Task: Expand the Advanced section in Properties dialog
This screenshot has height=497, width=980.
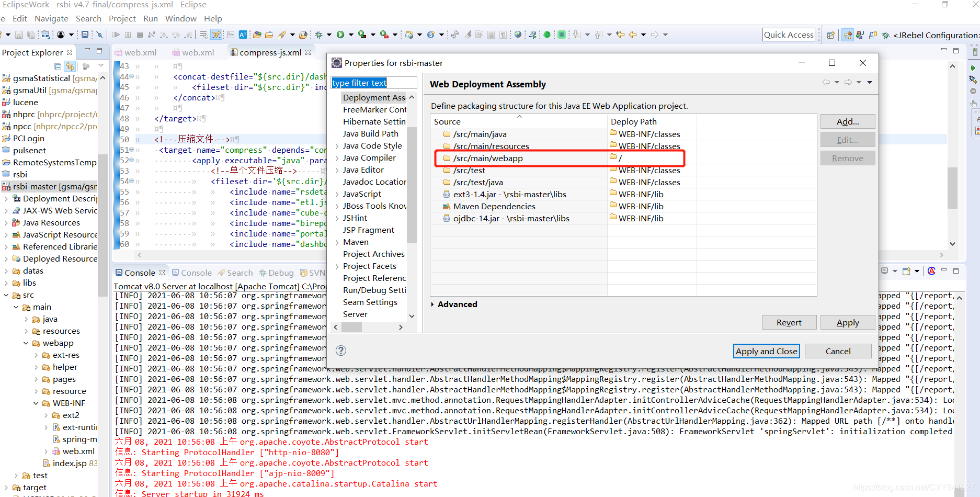Action: (x=432, y=304)
